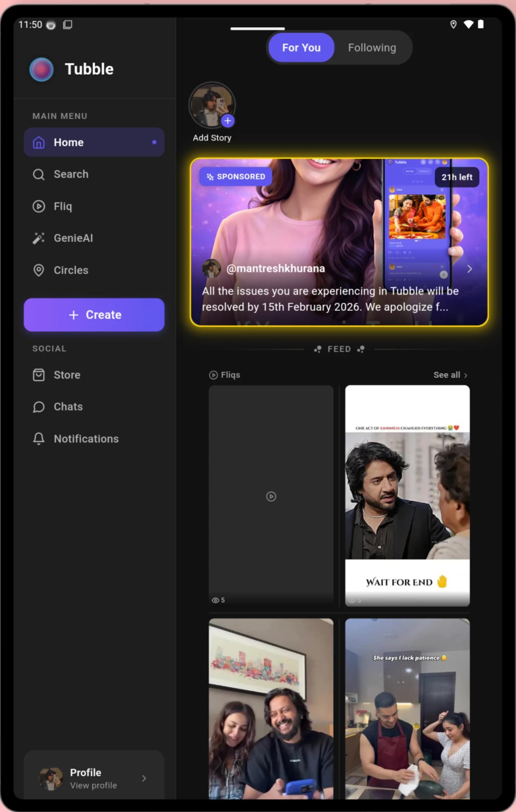516x812 pixels.
Task: Open Home via its house icon
Action: pos(39,142)
